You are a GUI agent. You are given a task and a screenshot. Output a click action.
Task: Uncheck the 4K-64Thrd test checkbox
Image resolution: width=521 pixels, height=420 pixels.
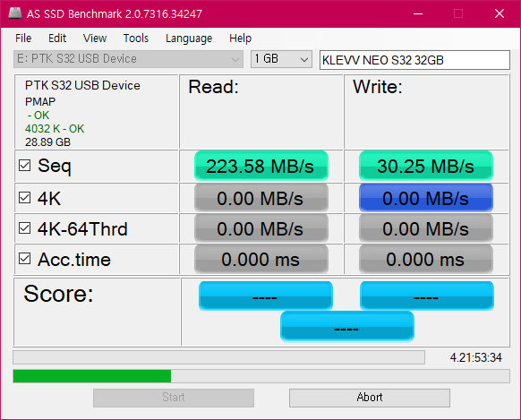pyautogui.click(x=24, y=228)
